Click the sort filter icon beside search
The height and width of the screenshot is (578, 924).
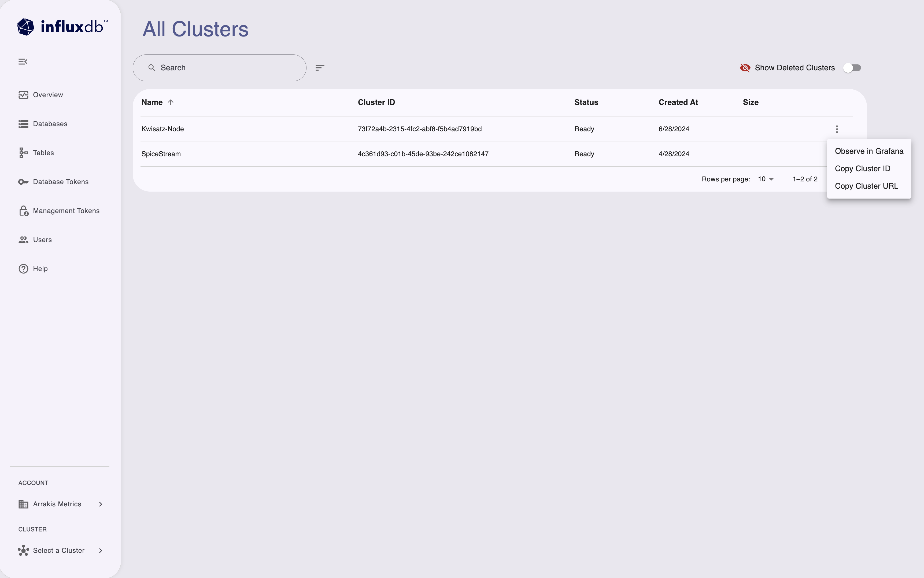click(x=320, y=67)
